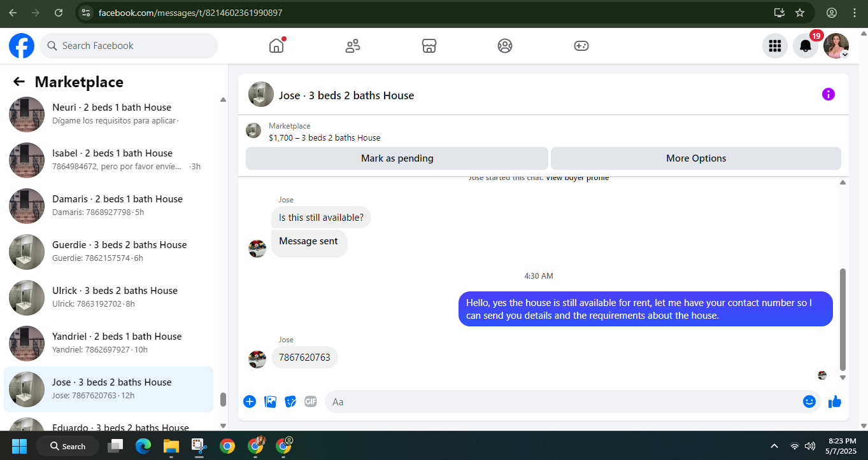Click the Marketplace heading in sidebar
Image resolution: width=868 pixels, height=460 pixels.
79,82
